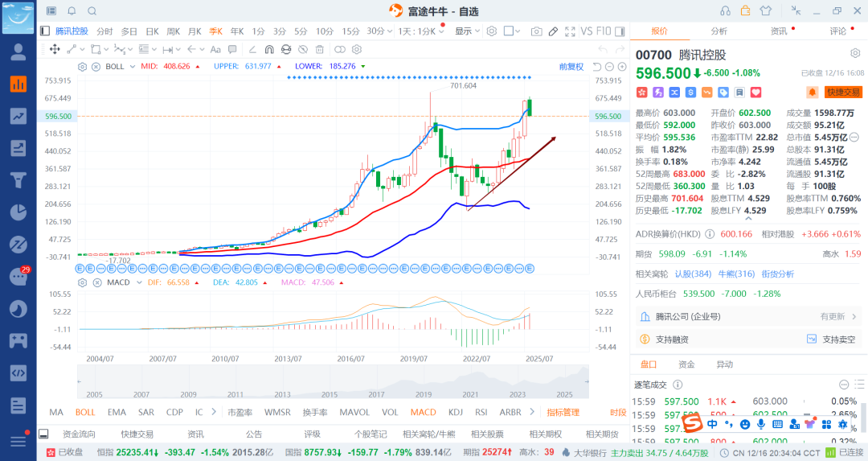Image resolution: width=868 pixels, height=461 pixels.
Task: Open 腾讯公司 (企业号) row
Action: pyautogui.click(x=748, y=316)
